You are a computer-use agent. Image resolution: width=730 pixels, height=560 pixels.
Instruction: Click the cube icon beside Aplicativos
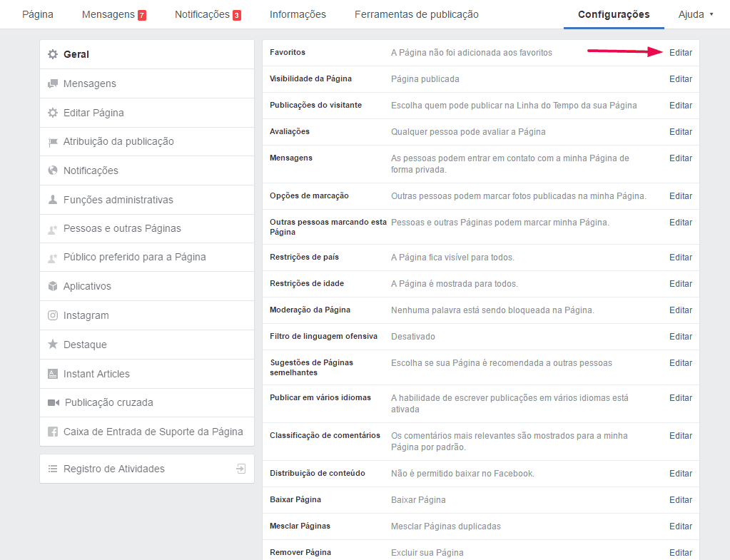click(x=53, y=286)
